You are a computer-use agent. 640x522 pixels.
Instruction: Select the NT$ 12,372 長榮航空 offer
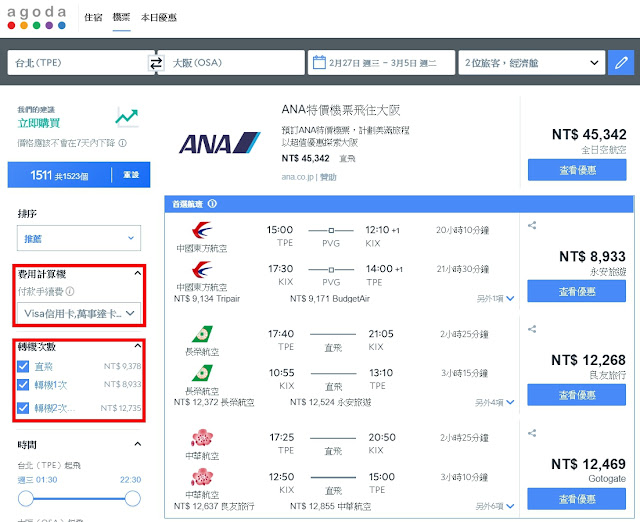coord(214,402)
